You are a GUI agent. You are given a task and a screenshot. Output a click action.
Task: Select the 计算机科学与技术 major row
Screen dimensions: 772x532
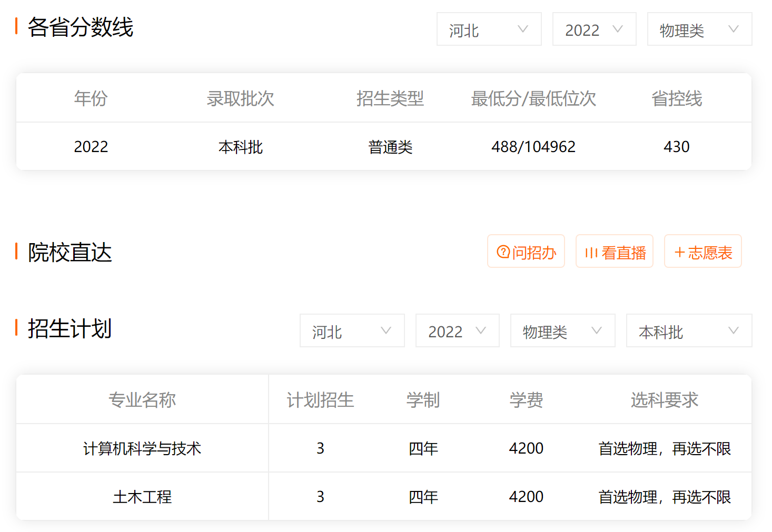click(142, 448)
